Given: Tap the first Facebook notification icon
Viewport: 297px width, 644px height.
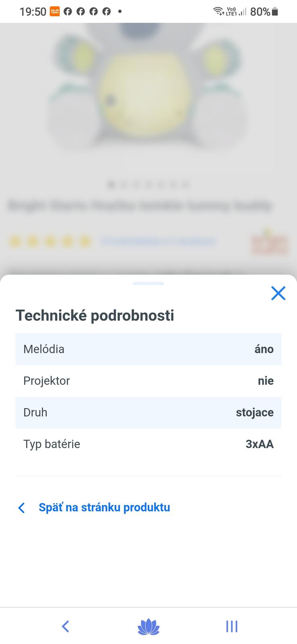Looking at the screenshot, I should point(68,12).
